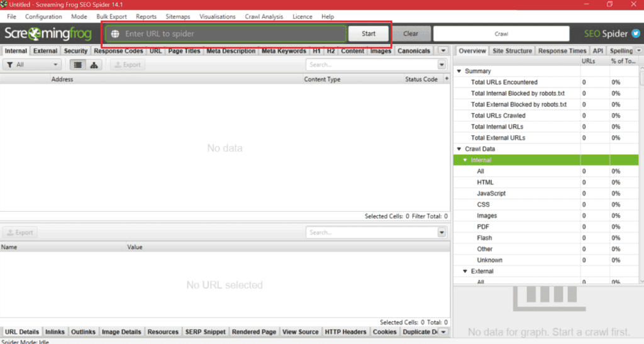Image resolution: width=644 pixels, height=344 pixels.
Task: Open the API tab
Action: (x=598, y=51)
